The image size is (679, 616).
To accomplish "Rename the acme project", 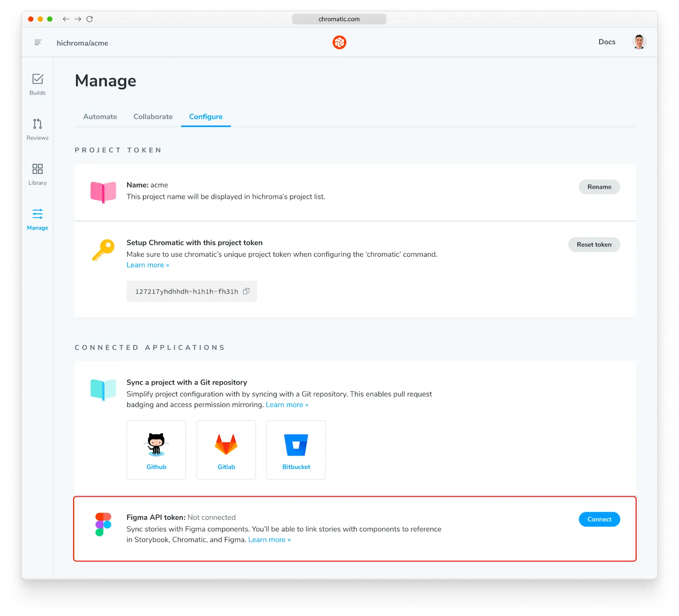I will tap(599, 187).
